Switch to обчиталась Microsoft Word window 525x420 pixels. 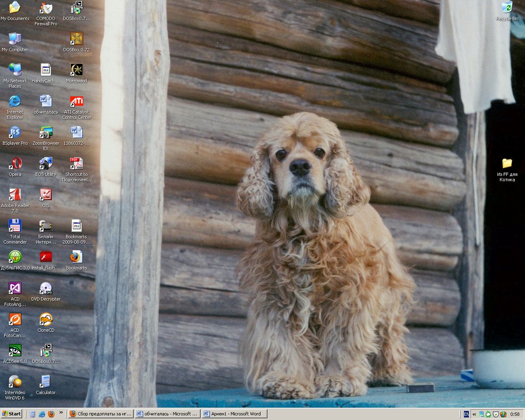[168, 414]
